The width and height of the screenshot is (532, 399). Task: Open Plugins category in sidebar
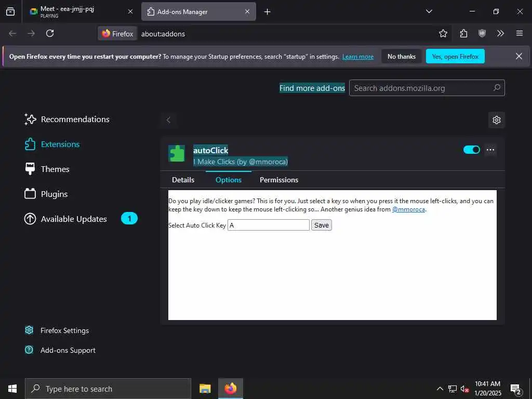46,194
